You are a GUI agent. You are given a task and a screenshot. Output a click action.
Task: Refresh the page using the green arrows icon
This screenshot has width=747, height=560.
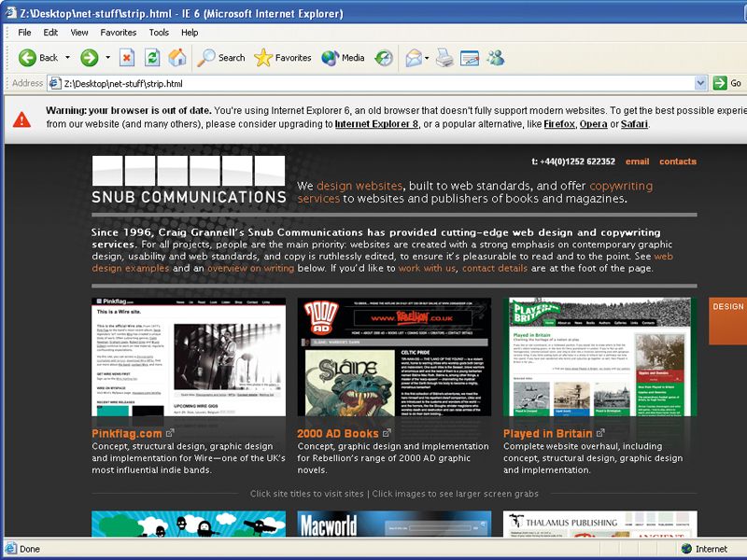152,58
